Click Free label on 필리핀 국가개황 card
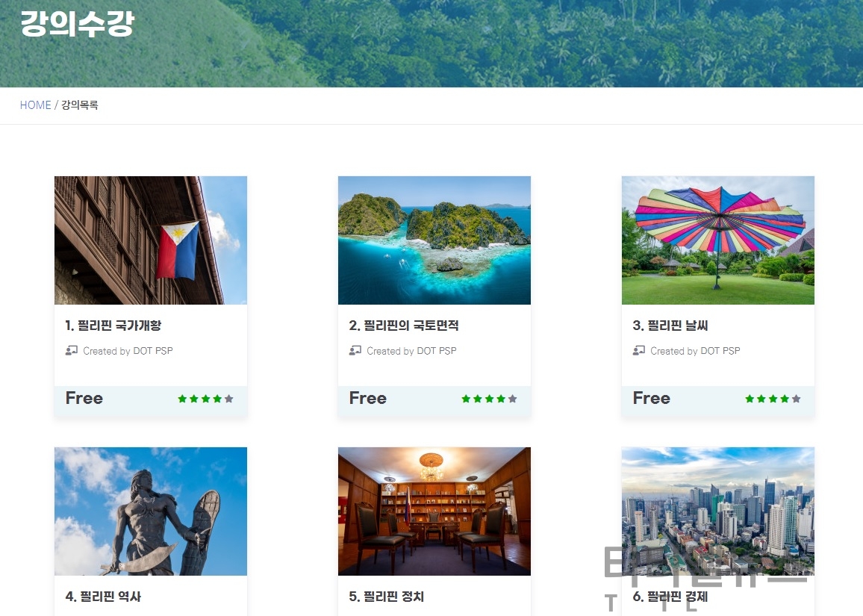 (84, 398)
